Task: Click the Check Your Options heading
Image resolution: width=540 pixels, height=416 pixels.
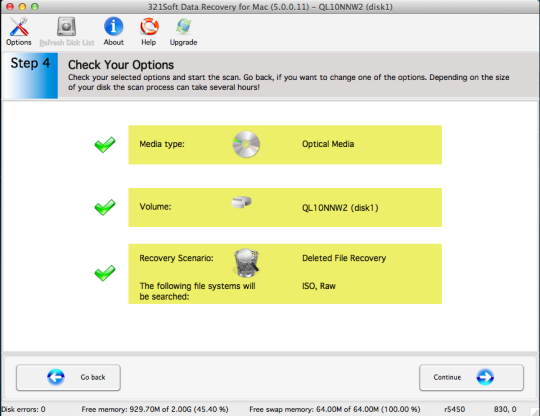Action: [121, 65]
